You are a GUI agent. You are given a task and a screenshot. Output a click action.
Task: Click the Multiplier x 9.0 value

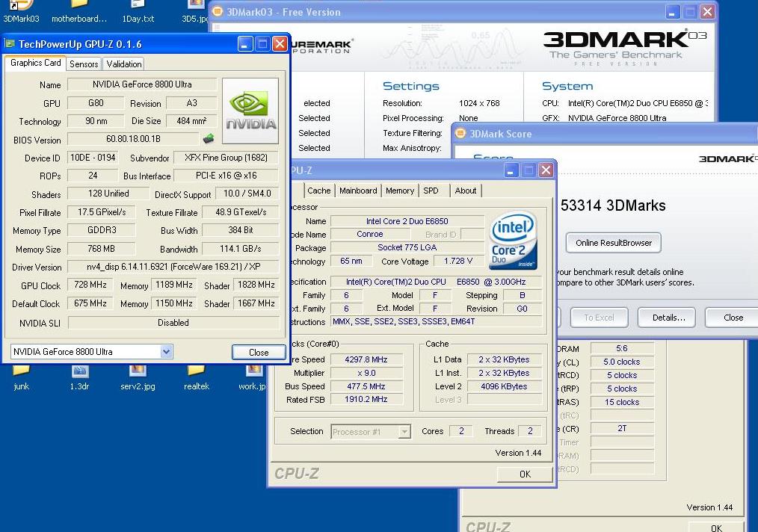[x=366, y=373]
